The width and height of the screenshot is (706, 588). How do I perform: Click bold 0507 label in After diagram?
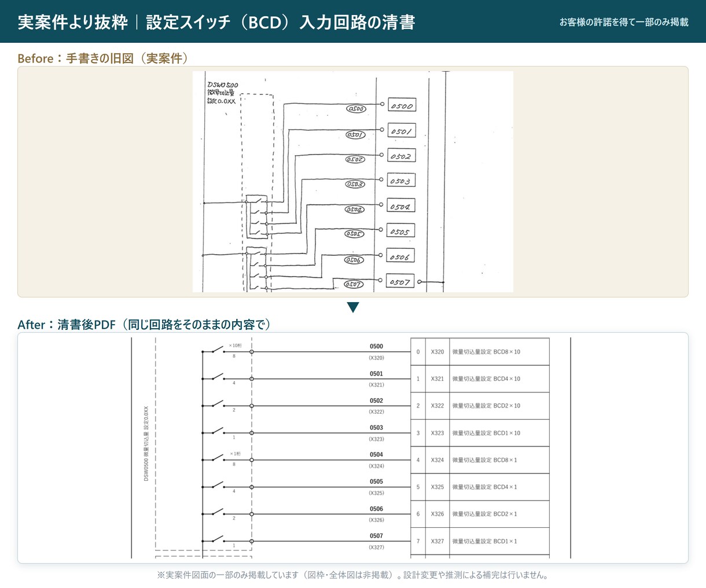coord(377,536)
